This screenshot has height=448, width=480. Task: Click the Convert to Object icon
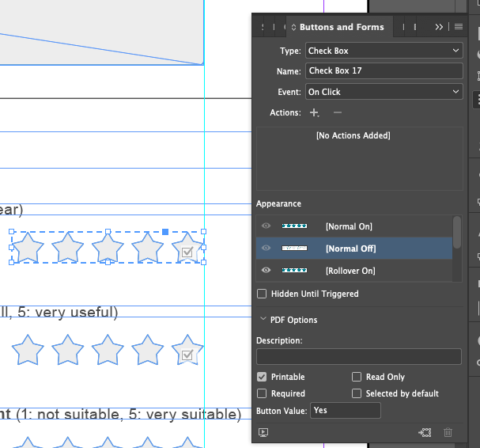click(x=425, y=433)
